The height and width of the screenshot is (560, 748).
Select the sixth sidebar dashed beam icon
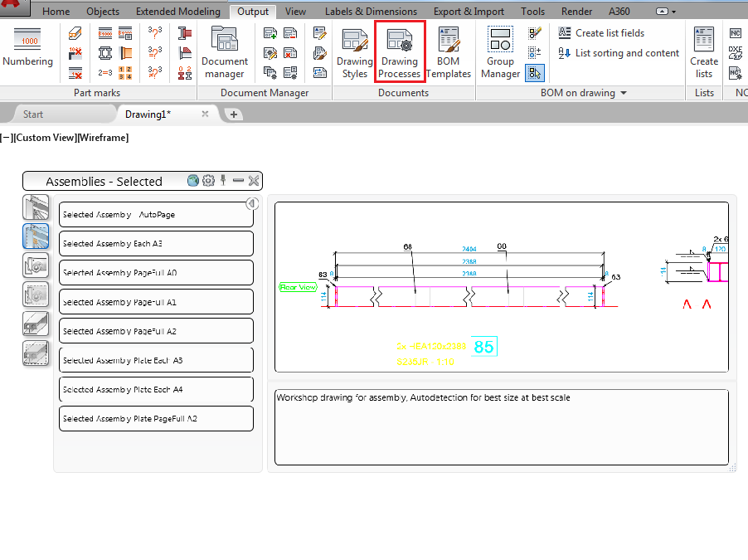tap(36, 353)
